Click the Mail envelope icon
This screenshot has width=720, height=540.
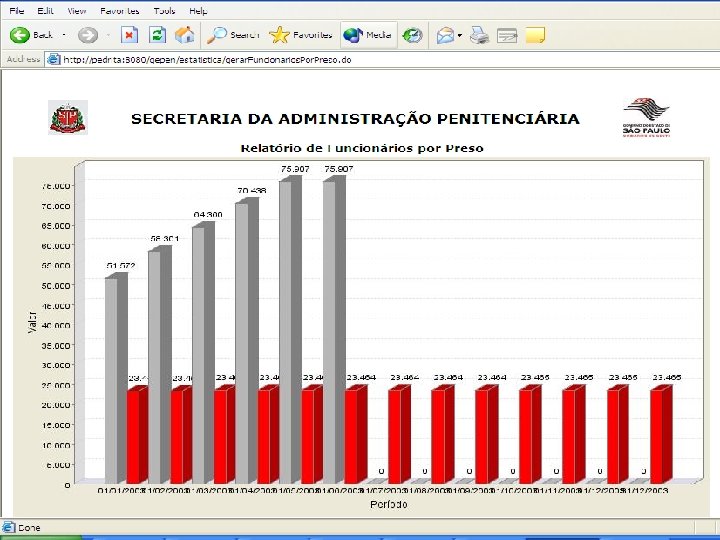point(445,35)
